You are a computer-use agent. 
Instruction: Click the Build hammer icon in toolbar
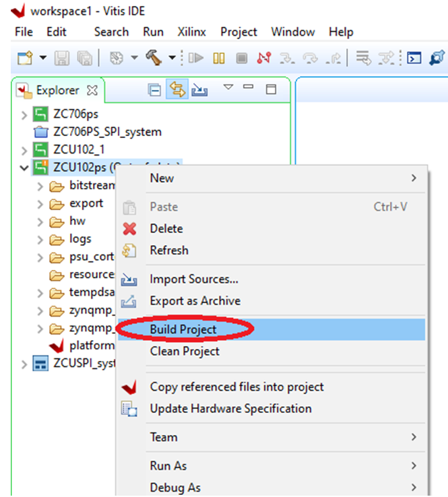[x=154, y=58]
